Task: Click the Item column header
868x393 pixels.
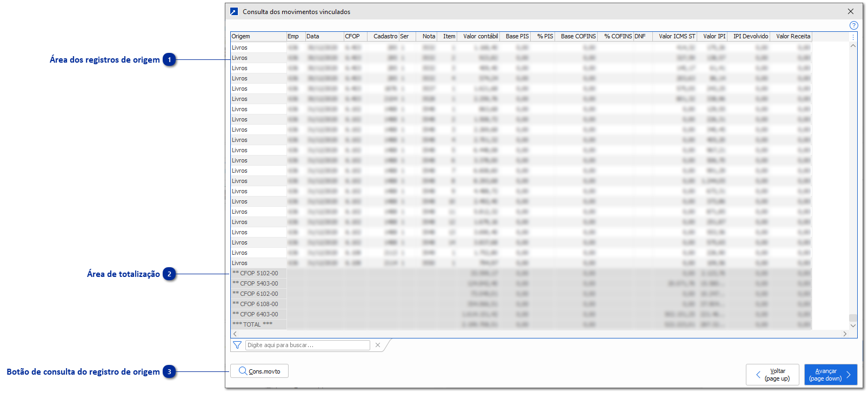Action: point(447,36)
